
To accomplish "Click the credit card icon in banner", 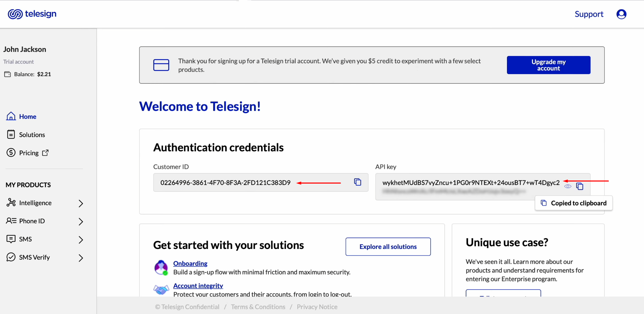I will 161,65.
